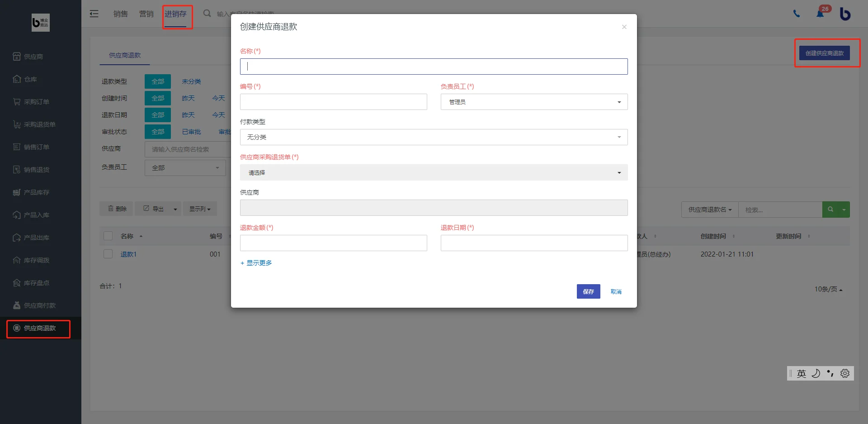Filter 退款类型 by 未分类

pyautogui.click(x=191, y=81)
